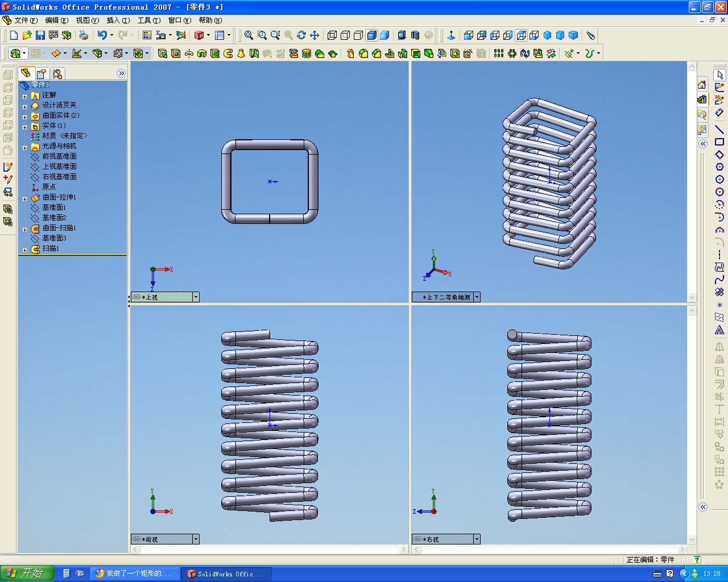Click the Extruded Boss/Base feature icon

coord(163,53)
